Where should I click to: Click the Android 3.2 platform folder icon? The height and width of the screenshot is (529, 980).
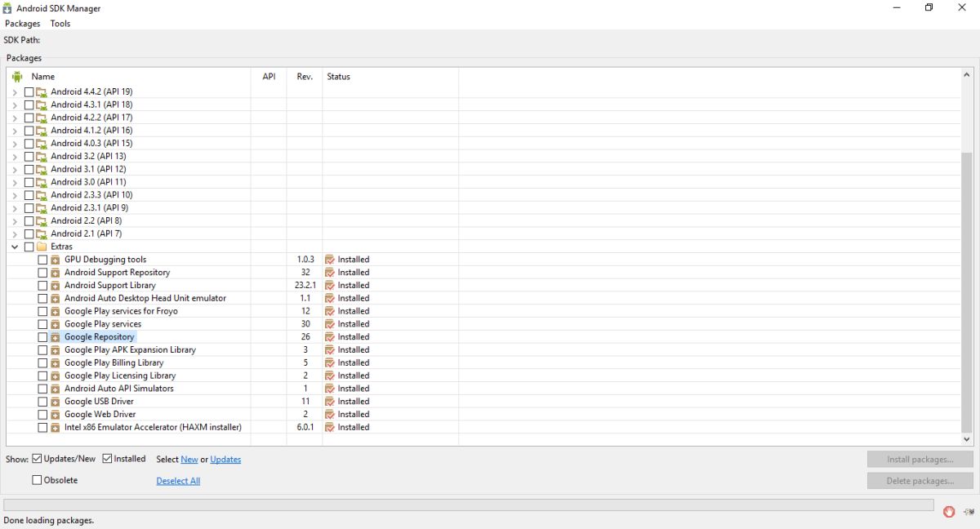(42, 157)
